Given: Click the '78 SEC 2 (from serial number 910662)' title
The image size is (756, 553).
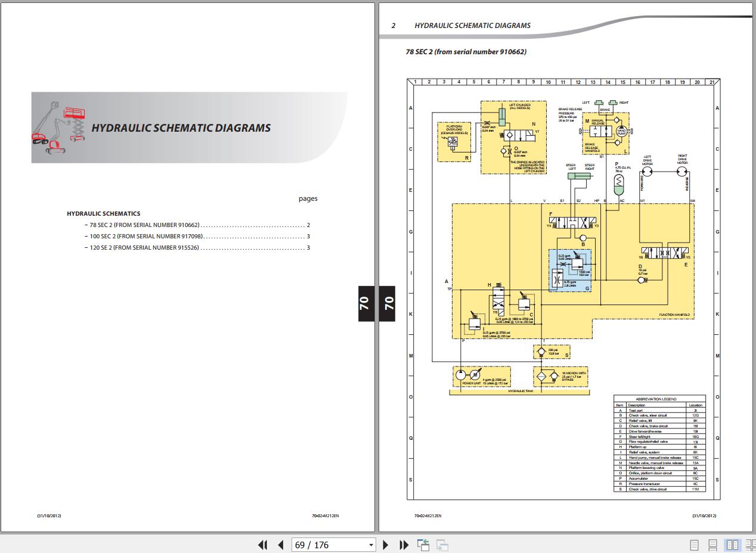Looking at the screenshot, I should click(x=466, y=52).
